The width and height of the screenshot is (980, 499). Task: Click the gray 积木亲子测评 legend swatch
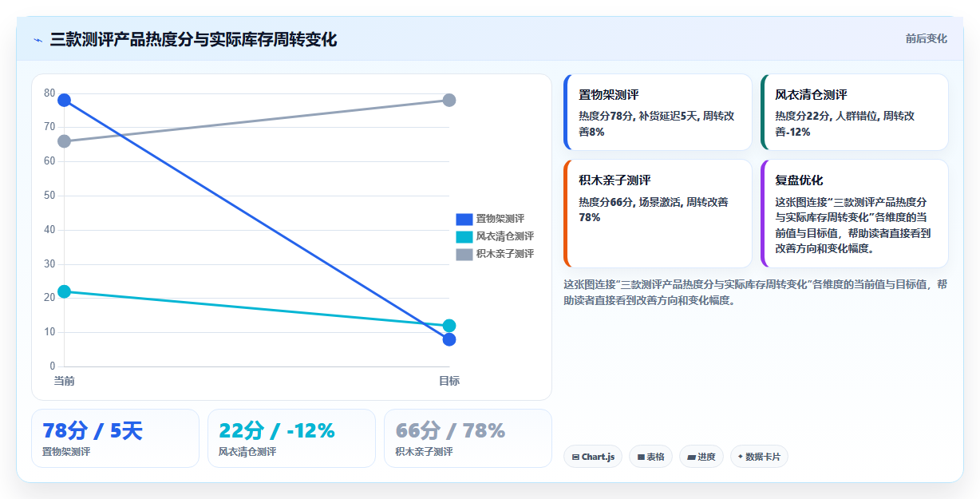tap(464, 254)
